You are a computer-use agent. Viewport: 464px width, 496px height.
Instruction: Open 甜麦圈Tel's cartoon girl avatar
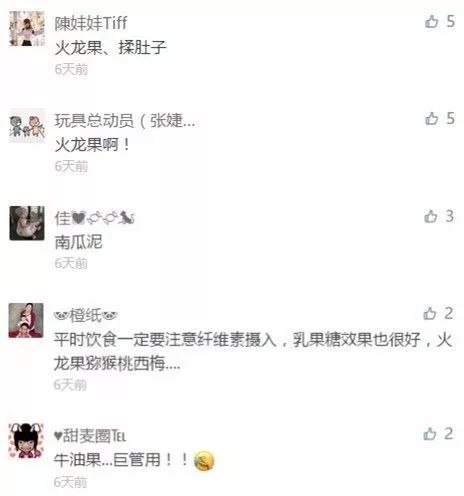pyautogui.click(x=26, y=441)
